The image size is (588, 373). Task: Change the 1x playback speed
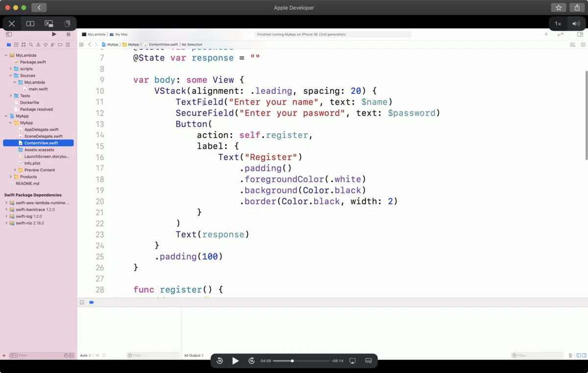[x=558, y=24]
